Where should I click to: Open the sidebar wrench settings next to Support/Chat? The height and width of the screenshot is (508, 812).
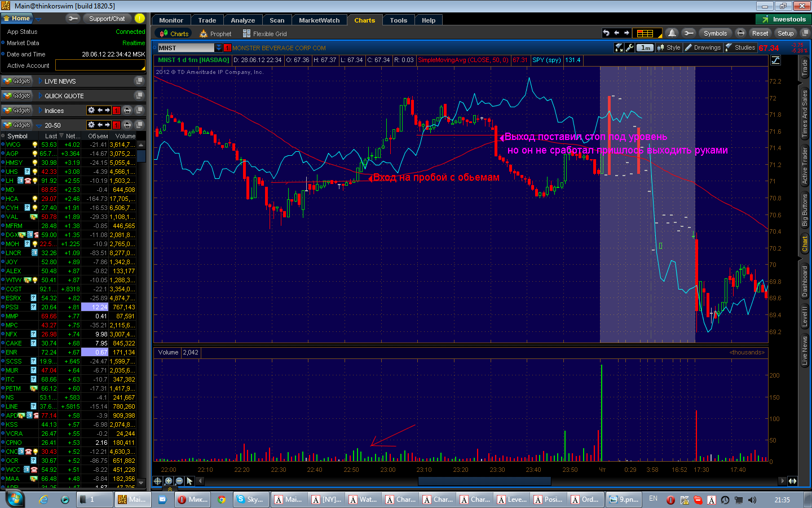coord(73,19)
